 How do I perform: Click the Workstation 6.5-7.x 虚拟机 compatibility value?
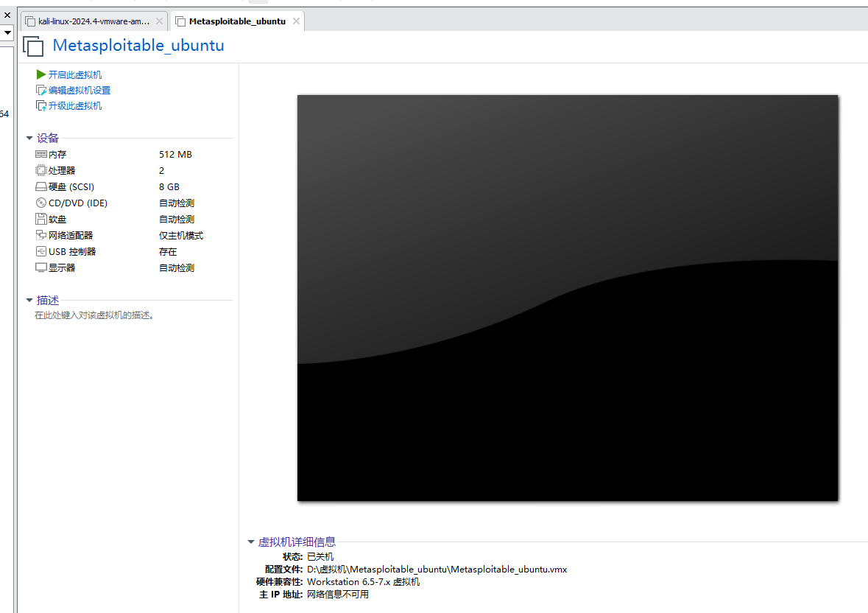[363, 582]
